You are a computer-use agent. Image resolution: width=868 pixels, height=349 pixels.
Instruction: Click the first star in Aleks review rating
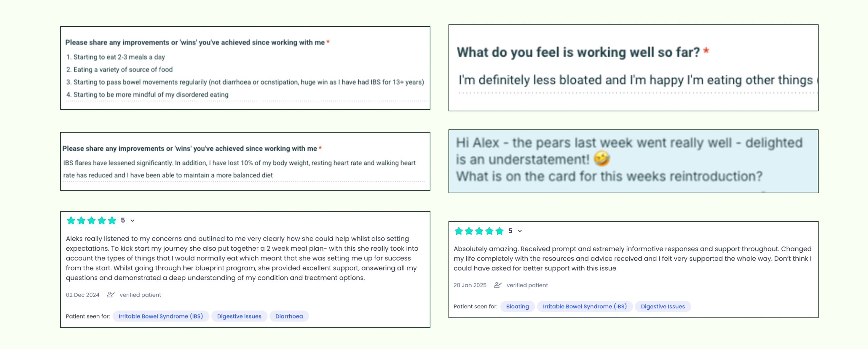(71, 220)
